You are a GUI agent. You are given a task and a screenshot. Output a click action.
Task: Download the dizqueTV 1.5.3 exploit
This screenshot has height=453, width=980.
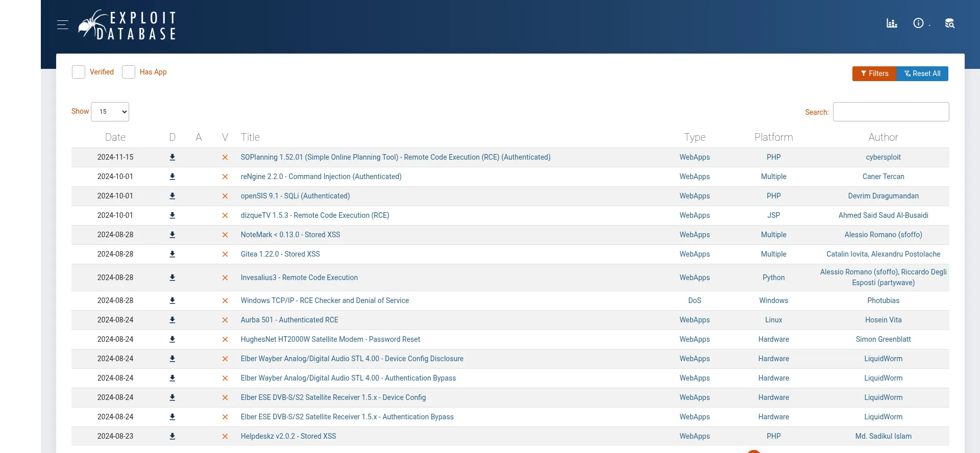pos(173,216)
